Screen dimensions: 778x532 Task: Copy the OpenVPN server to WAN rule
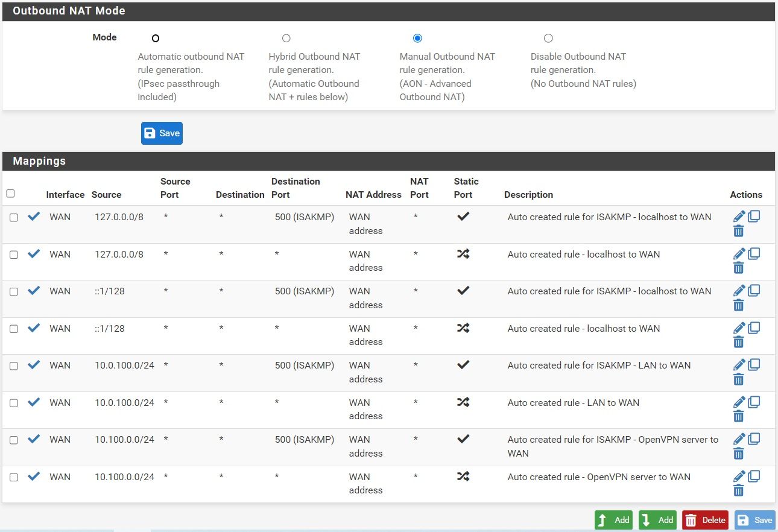754,476
